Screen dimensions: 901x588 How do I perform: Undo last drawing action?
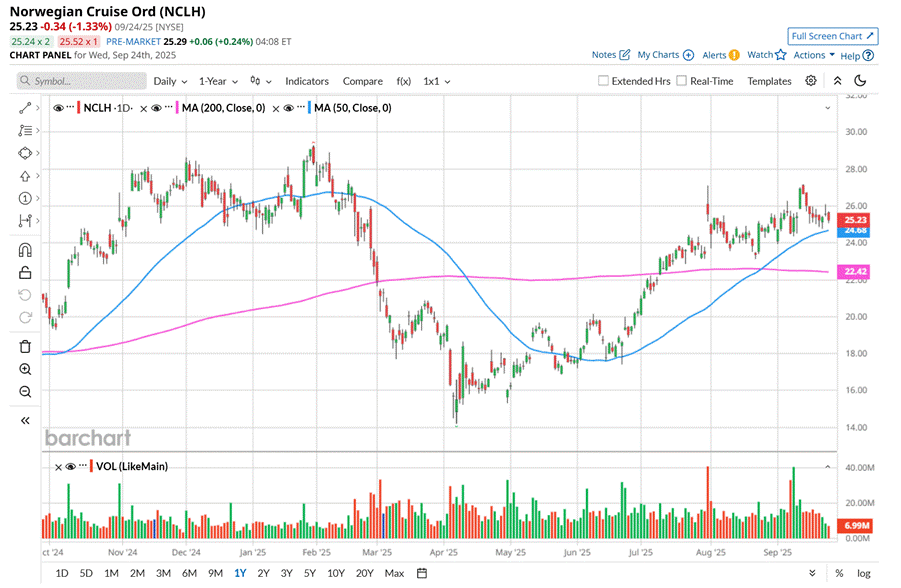[x=25, y=295]
